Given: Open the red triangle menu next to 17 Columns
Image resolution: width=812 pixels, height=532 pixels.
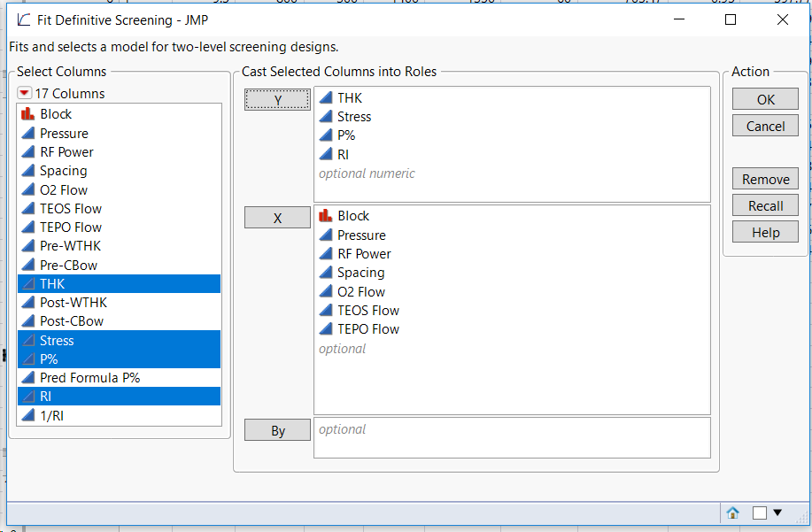Looking at the screenshot, I should click(x=24, y=93).
